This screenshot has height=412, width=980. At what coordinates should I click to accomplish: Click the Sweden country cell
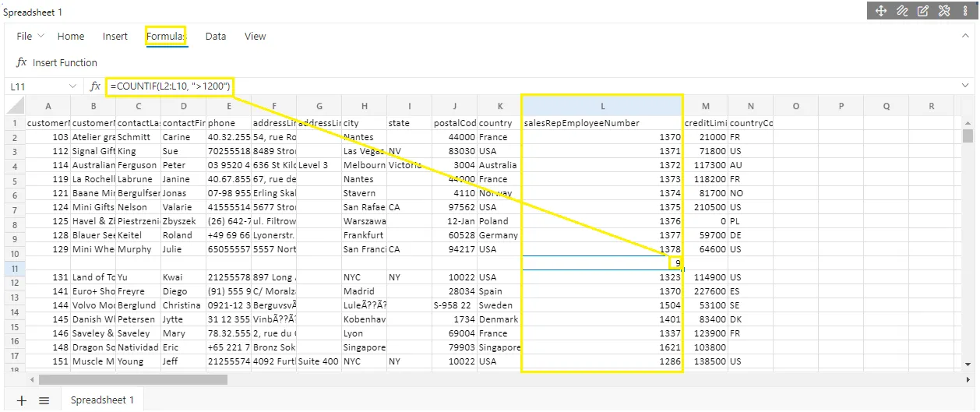coord(499,305)
